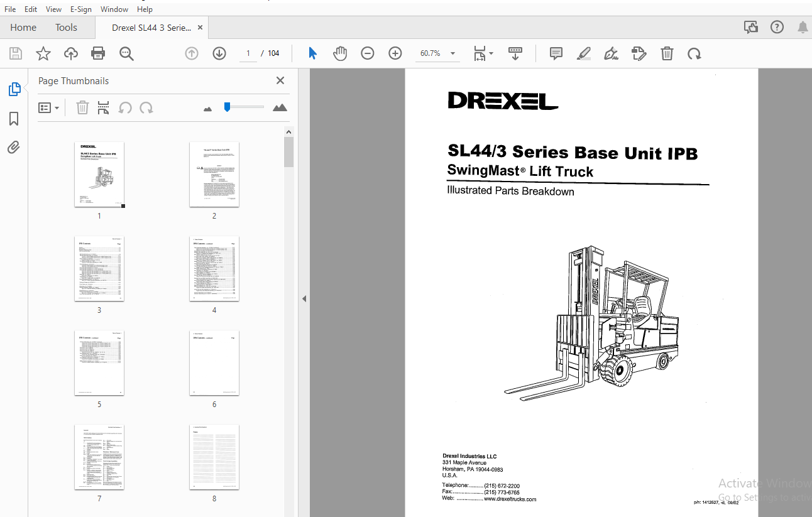Rotate the page clockwise in toolbar
This screenshot has height=517, width=812.
pos(694,53)
